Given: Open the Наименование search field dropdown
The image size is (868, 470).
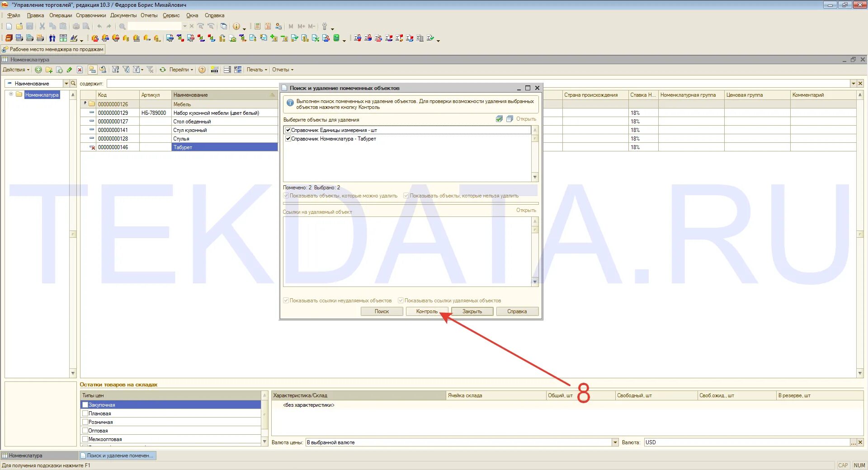Looking at the screenshot, I should [x=66, y=83].
